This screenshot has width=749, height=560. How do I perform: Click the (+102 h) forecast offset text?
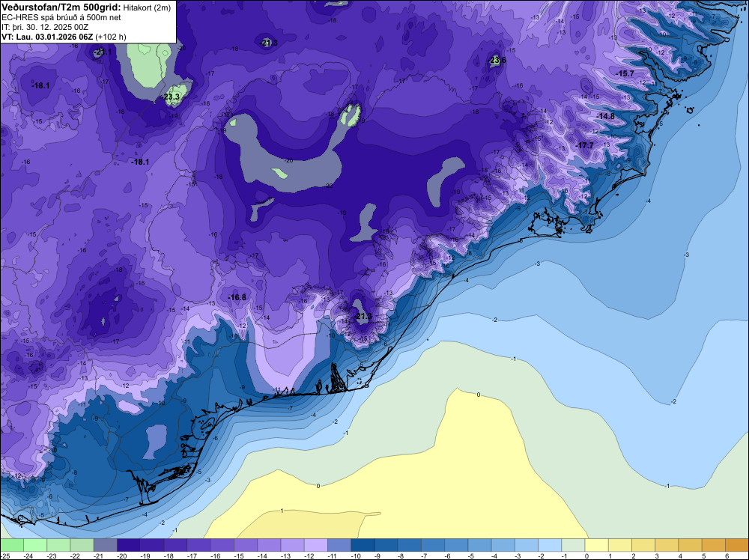[x=111, y=37]
